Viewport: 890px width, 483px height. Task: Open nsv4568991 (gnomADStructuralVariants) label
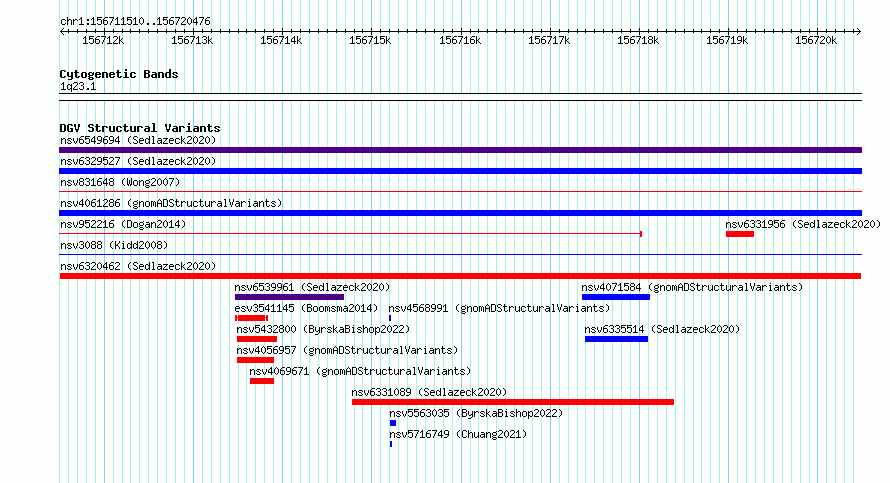click(499, 308)
